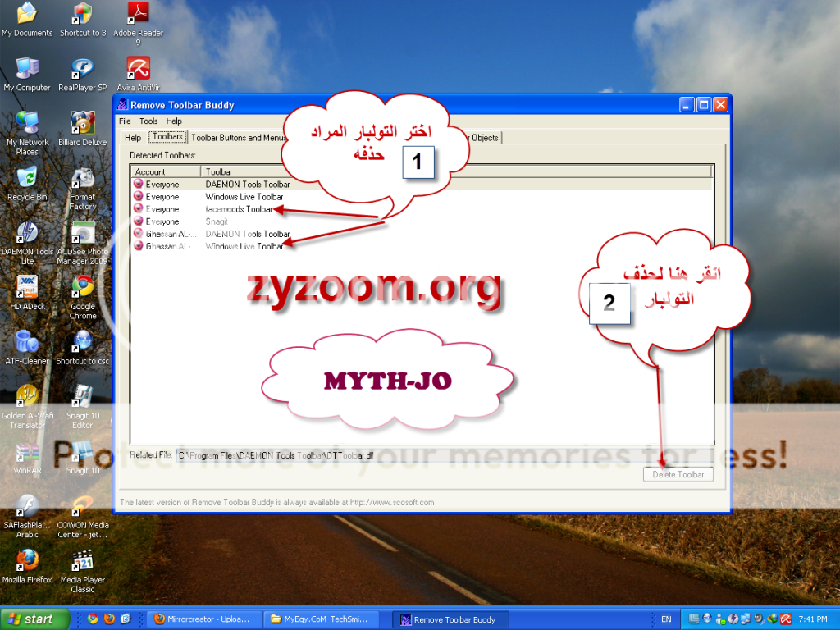Open ATF-Cleaner desktop icon

[x=27, y=347]
